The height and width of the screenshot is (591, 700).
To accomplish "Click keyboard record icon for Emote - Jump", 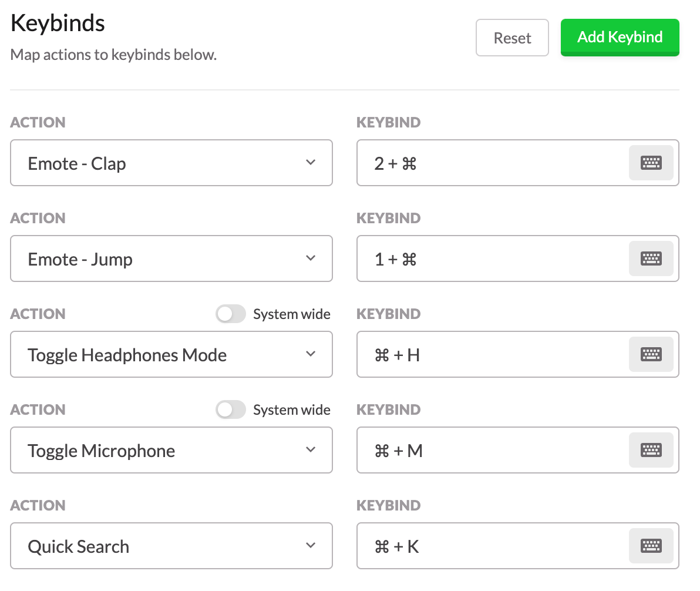I will (x=651, y=258).
